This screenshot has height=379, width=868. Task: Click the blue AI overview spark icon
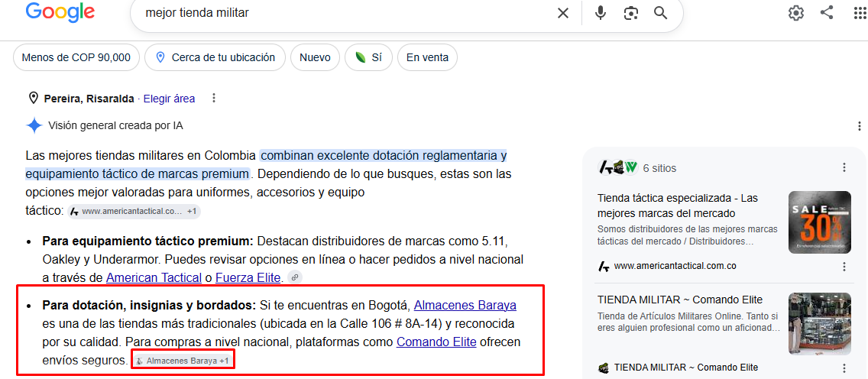(34, 125)
